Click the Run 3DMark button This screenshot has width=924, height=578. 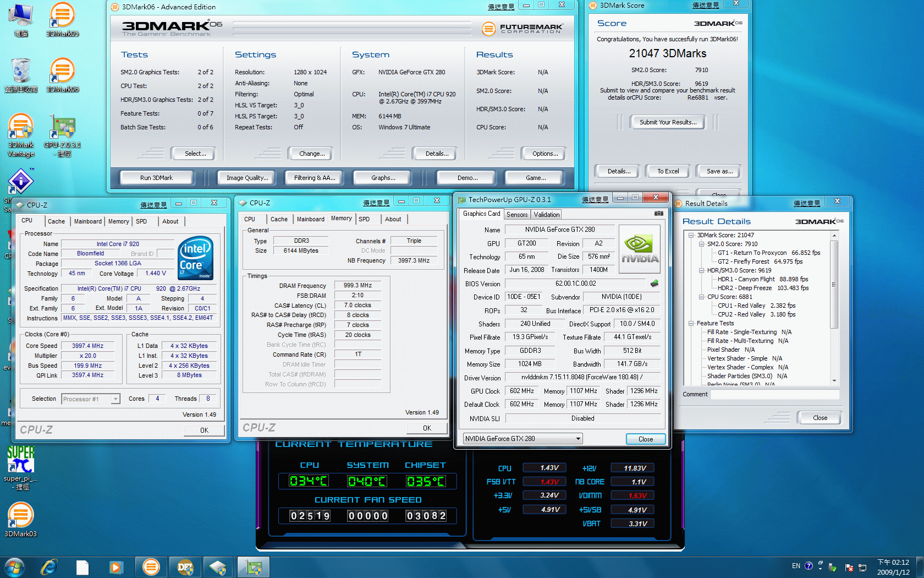click(x=156, y=178)
